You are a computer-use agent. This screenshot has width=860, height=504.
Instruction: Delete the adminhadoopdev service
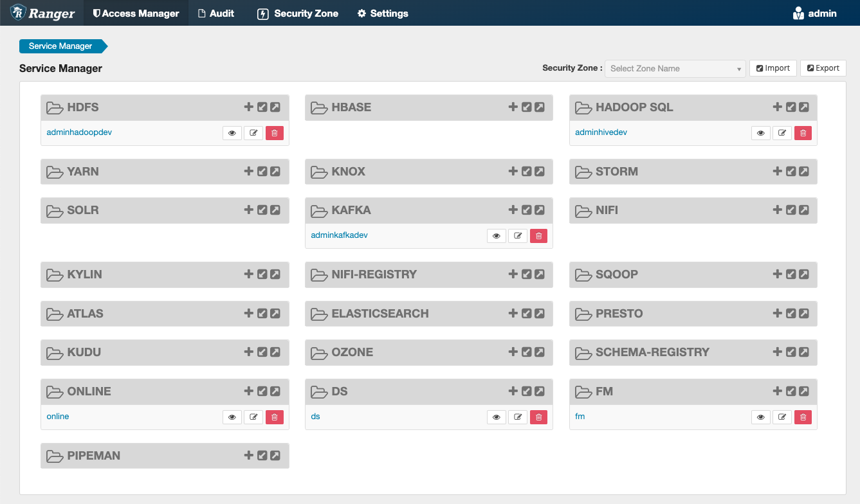275,133
